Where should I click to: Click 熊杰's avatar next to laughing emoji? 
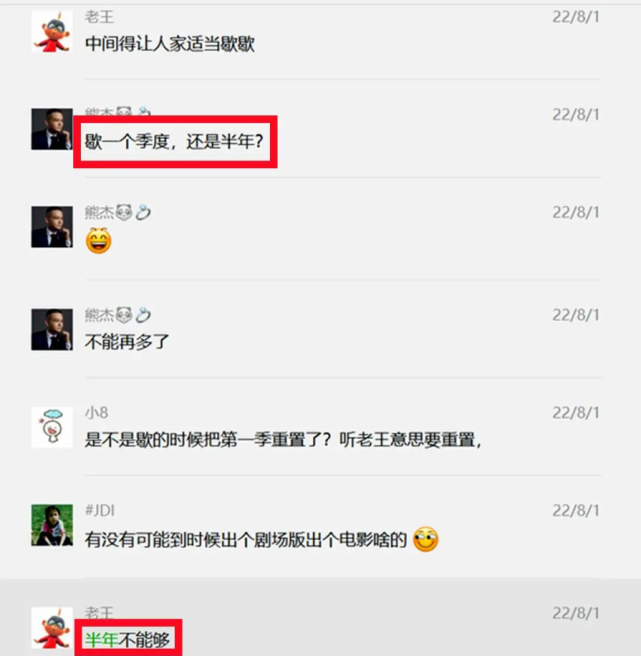(52, 227)
